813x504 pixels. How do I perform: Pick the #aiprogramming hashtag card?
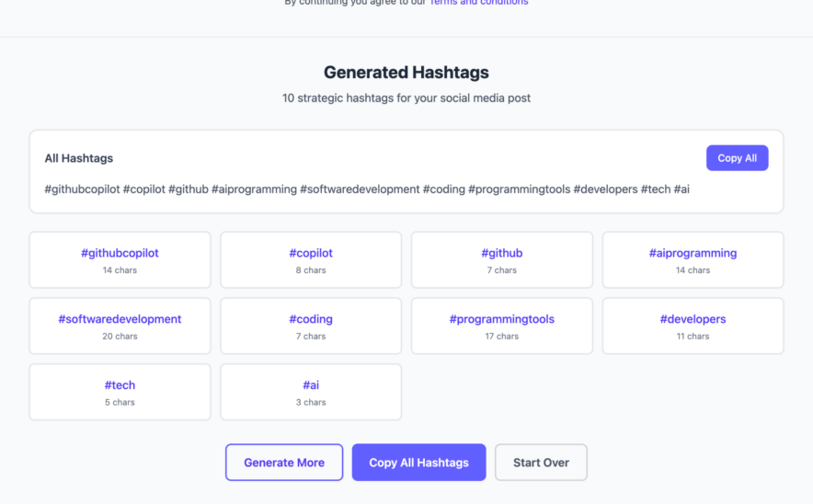(693, 259)
